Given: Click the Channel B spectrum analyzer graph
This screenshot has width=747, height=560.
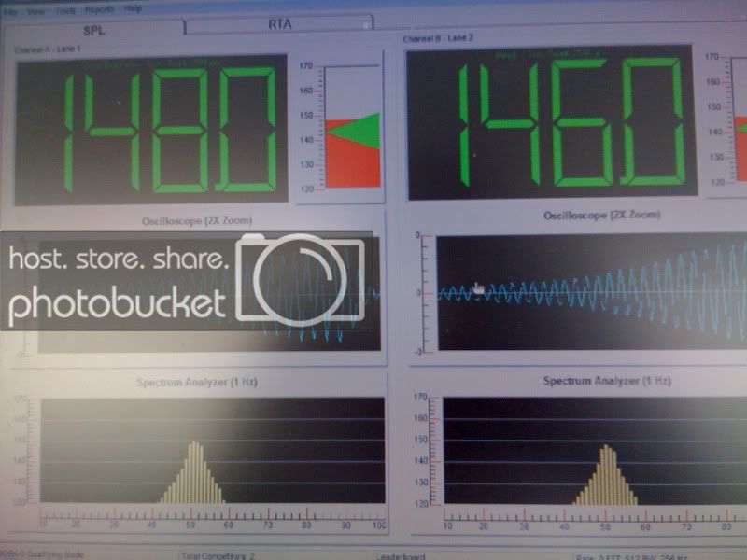Looking at the screenshot, I should pyautogui.click(x=595, y=451).
